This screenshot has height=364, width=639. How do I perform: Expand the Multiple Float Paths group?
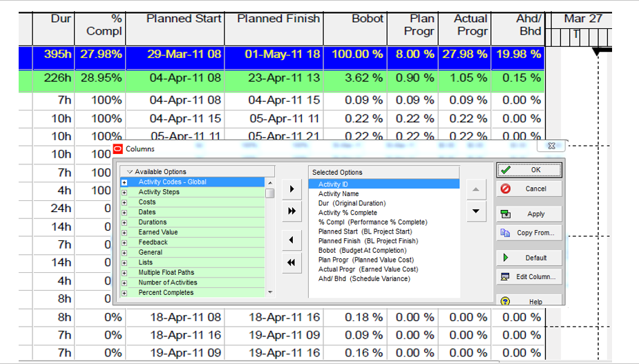tap(124, 272)
